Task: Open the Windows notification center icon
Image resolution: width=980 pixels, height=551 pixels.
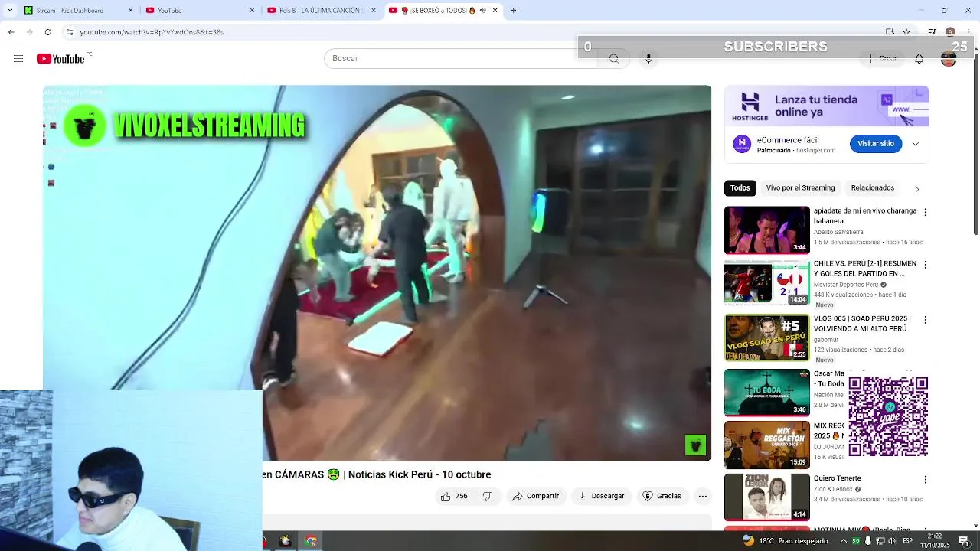Action: click(x=964, y=541)
